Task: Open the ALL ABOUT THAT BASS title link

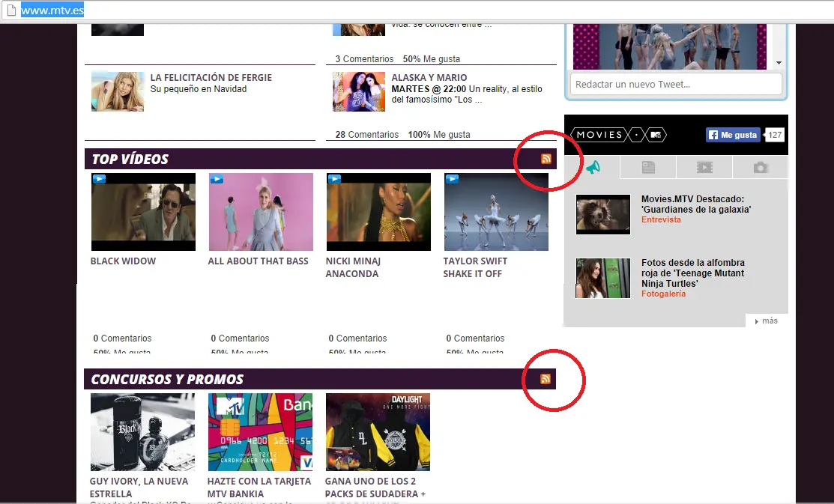Action: (x=258, y=261)
